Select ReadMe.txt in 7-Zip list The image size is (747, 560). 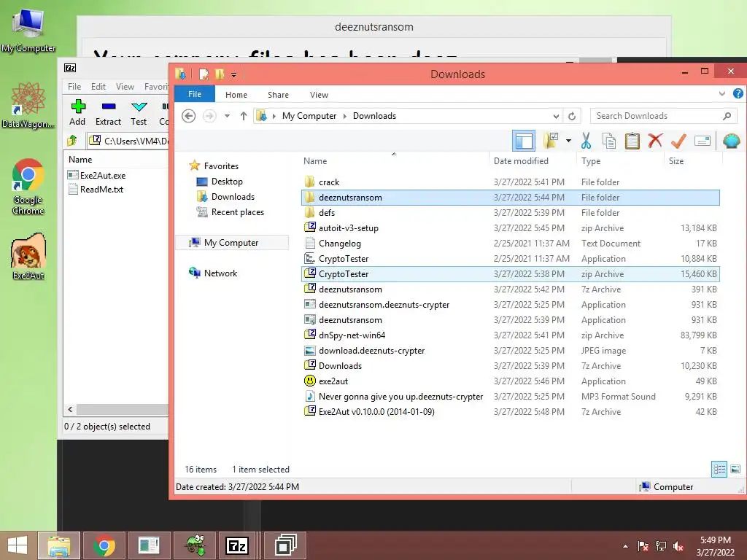pos(96,189)
